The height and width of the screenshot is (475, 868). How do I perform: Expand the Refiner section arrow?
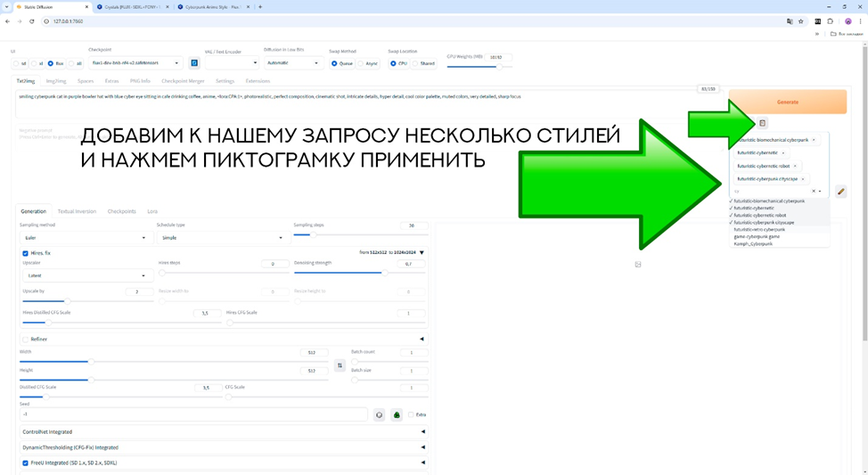click(x=422, y=339)
